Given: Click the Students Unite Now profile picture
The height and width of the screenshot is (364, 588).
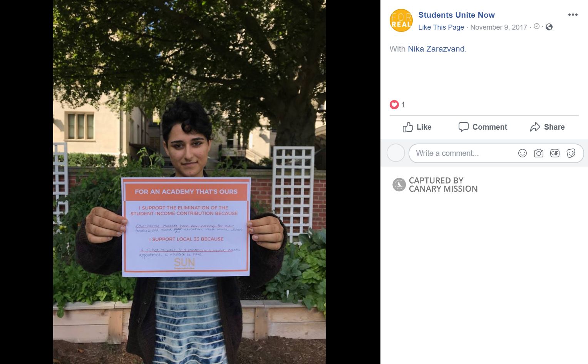Looking at the screenshot, I should pyautogui.click(x=401, y=20).
